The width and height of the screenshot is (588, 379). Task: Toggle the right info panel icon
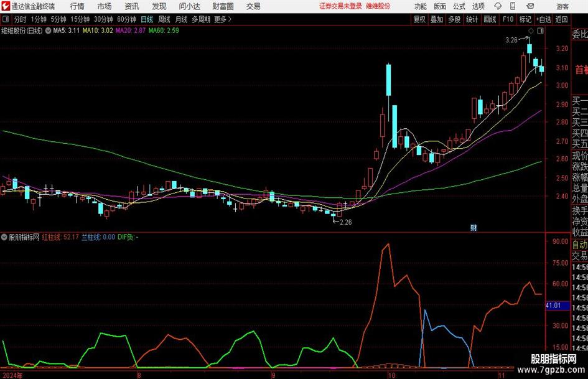[x=540, y=30]
